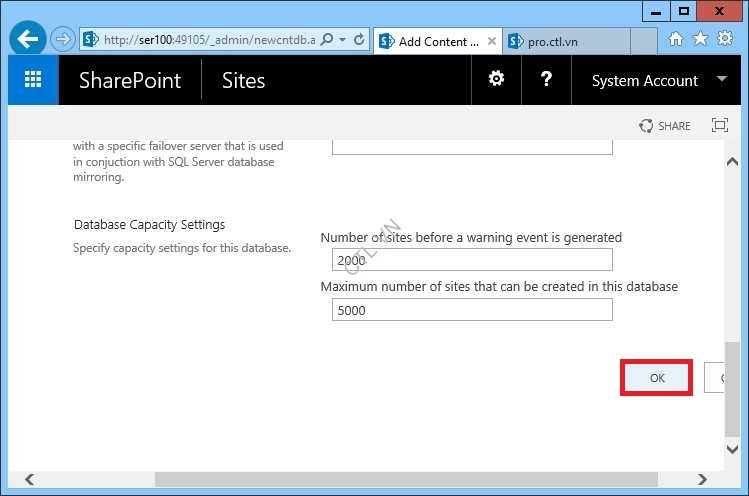Go back with the browser back arrow
The image size is (749, 496).
[x=28, y=39]
